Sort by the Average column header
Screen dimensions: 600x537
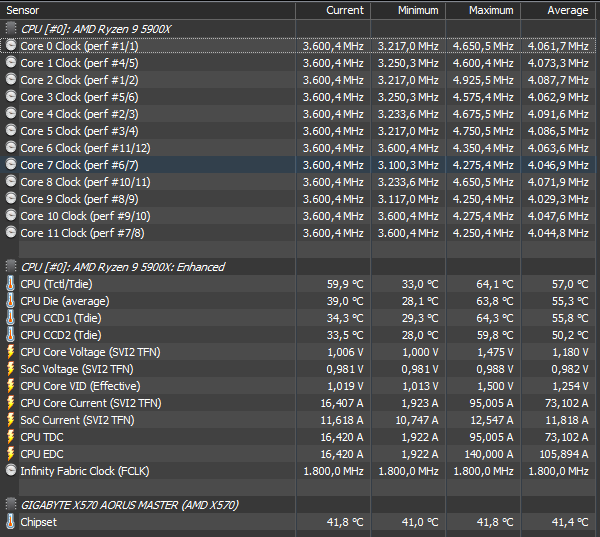point(558,10)
